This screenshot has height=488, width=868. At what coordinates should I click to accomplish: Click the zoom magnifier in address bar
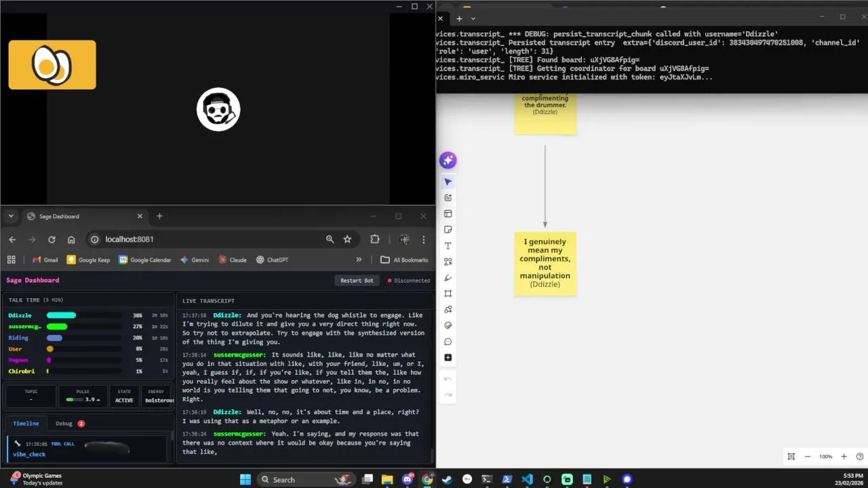330,239
